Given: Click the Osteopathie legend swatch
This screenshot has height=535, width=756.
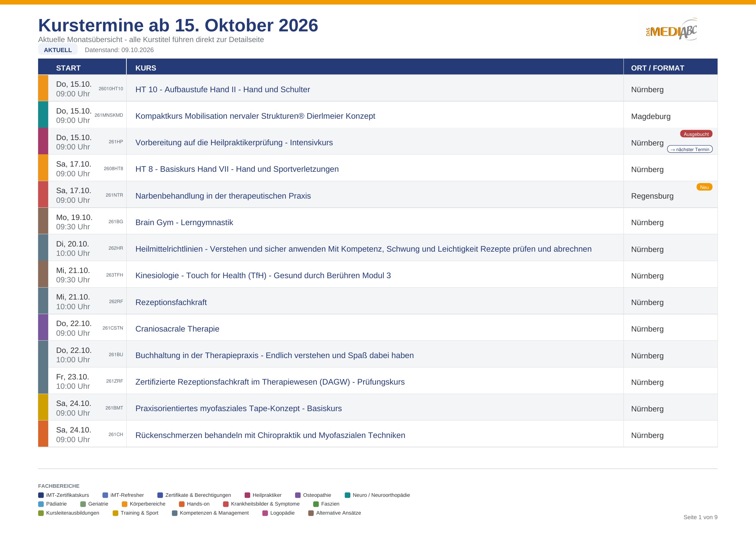Looking at the screenshot, I should tap(298, 495).
